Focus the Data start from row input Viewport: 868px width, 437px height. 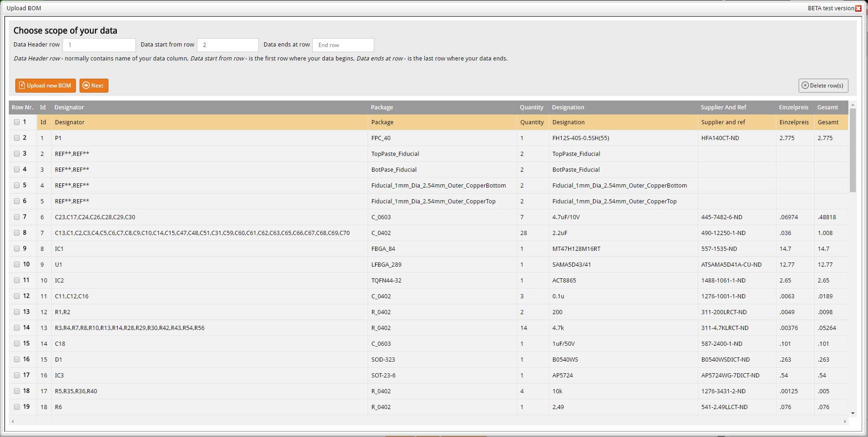[228, 45]
